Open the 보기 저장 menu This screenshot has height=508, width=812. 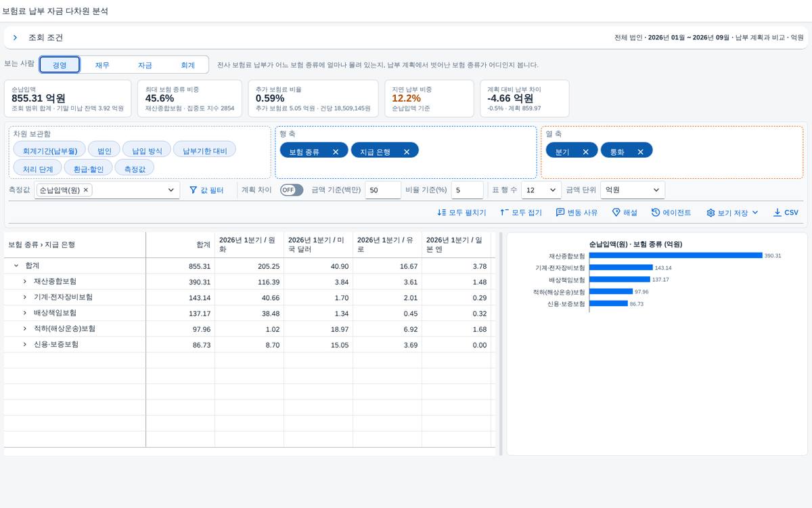tap(732, 213)
